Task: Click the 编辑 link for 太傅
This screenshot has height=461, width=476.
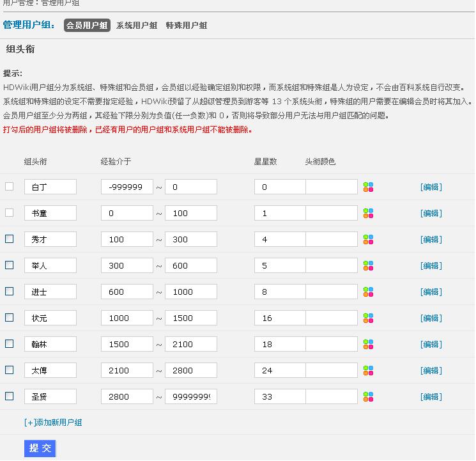Action: pyautogui.click(x=431, y=370)
